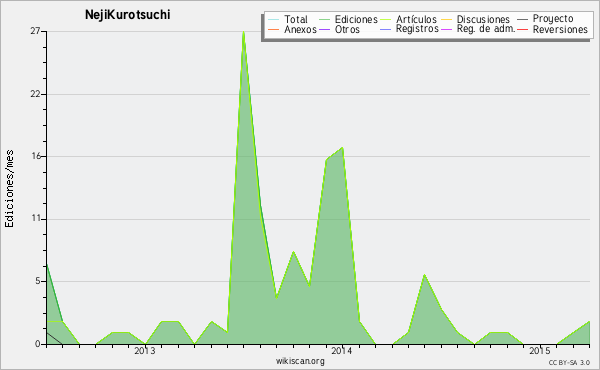Click the 2015 x-axis label
Screen dimensions: 600x370
click(540, 350)
